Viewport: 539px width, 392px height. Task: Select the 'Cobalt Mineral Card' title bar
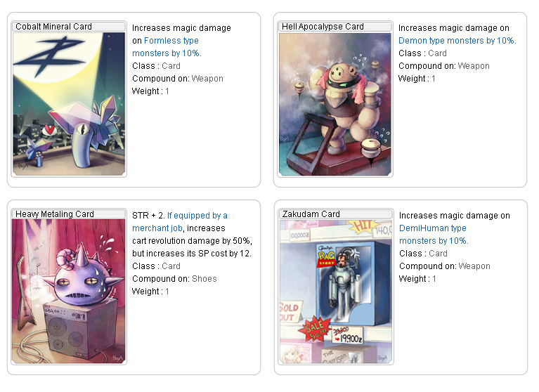point(69,27)
